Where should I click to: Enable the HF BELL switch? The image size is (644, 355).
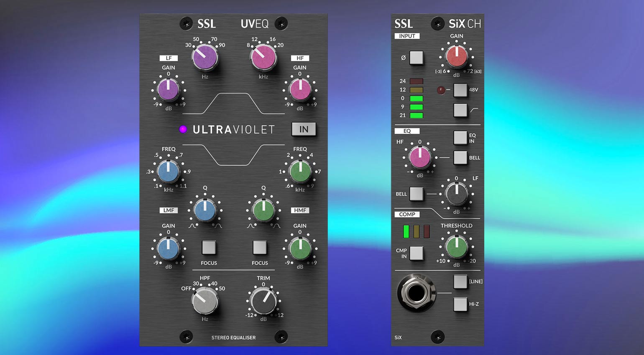(460, 157)
